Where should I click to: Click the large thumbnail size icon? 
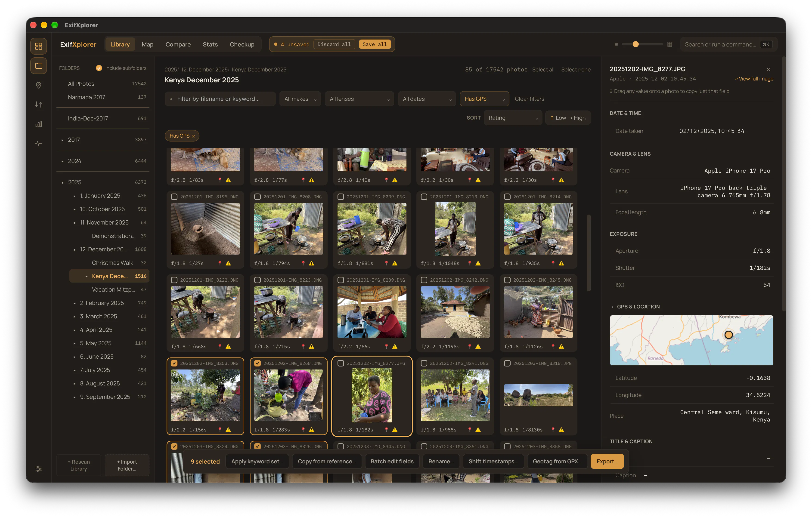point(670,44)
